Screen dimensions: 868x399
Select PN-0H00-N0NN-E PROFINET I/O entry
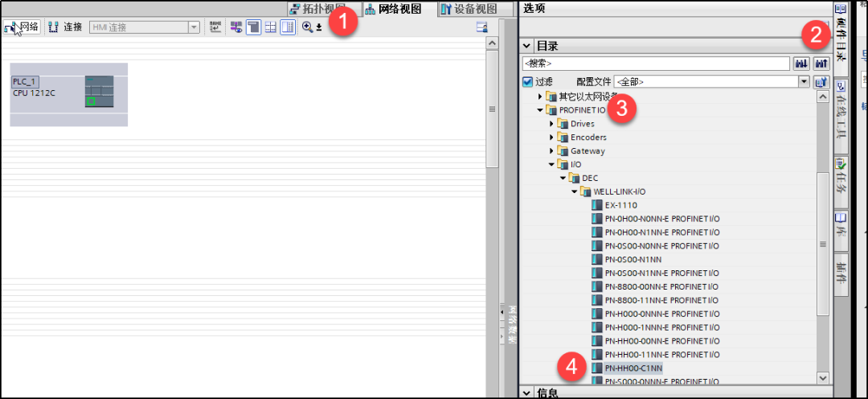click(662, 218)
